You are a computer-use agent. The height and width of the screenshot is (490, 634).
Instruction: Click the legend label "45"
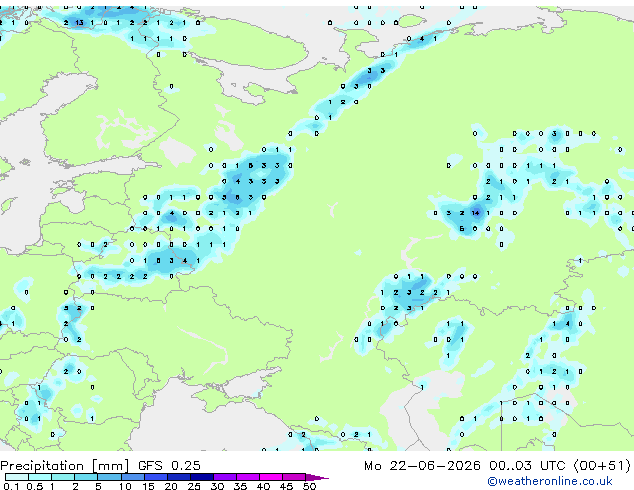[286, 486]
